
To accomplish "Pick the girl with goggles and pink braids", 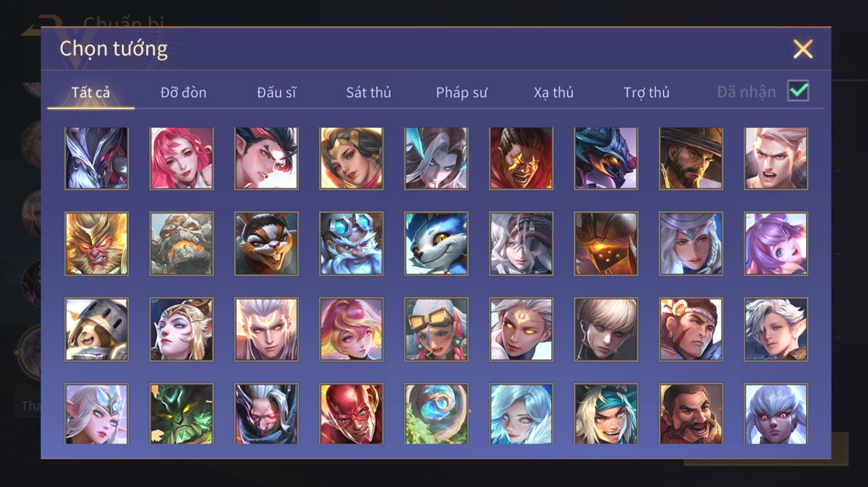I will pyautogui.click(x=436, y=330).
